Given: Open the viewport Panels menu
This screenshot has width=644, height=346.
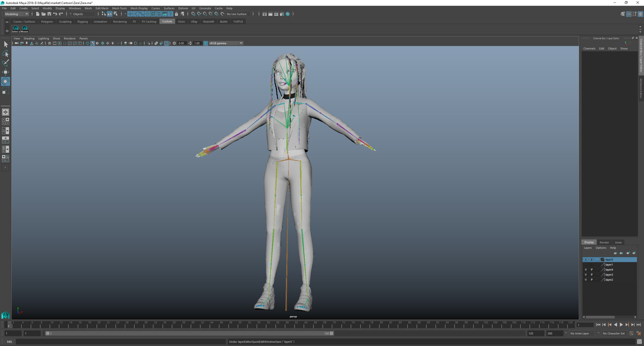Looking at the screenshot, I should [x=83, y=38].
